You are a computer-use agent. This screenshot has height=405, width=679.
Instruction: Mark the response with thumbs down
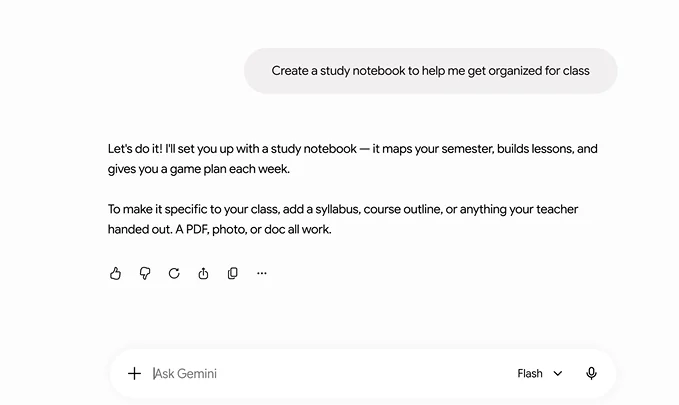tap(145, 273)
